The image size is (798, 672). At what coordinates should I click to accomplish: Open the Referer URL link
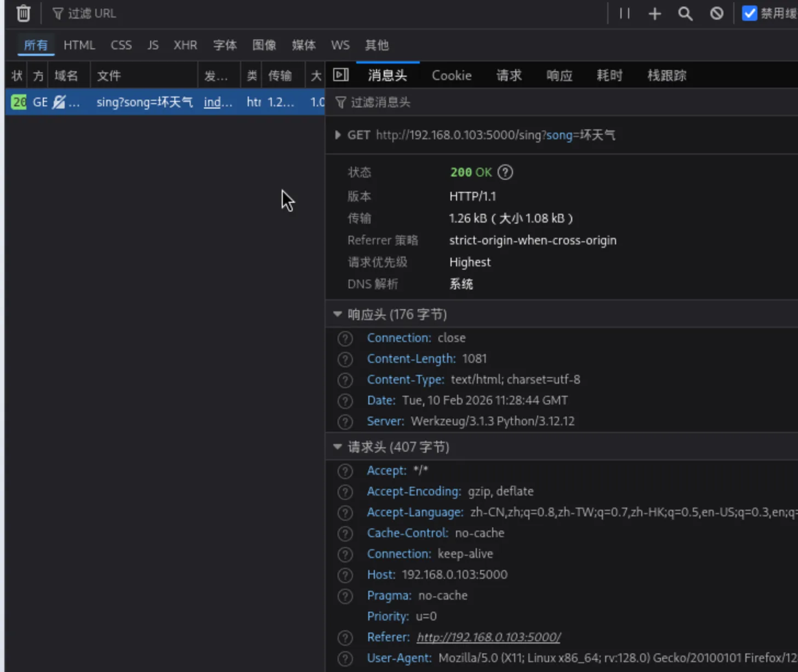(x=488, y=637)
